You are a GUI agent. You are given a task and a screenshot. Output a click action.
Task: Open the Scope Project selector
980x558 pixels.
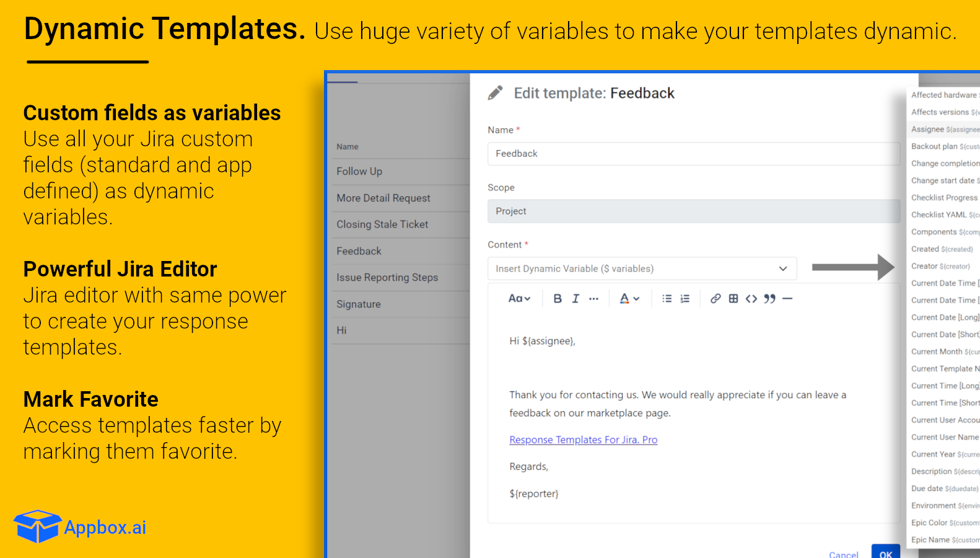click(x=693, y=211)
